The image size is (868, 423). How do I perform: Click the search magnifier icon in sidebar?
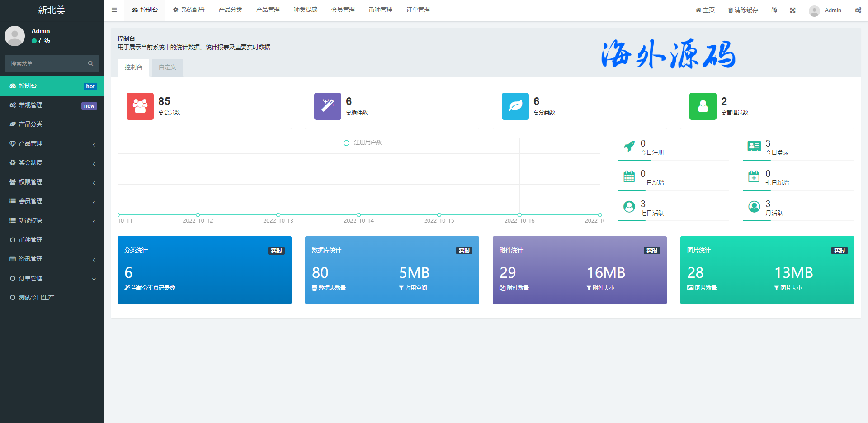90,64
